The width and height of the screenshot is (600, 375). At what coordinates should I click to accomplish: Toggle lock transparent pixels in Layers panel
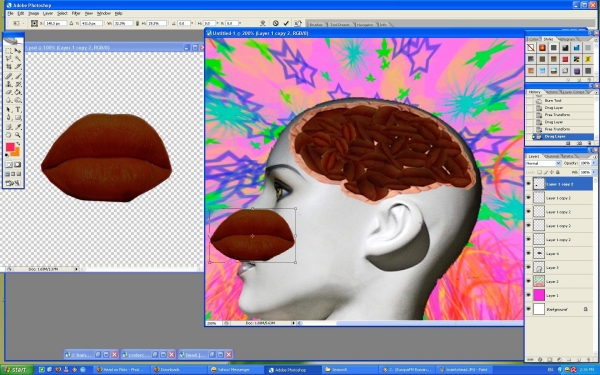(x=539, y=173)
